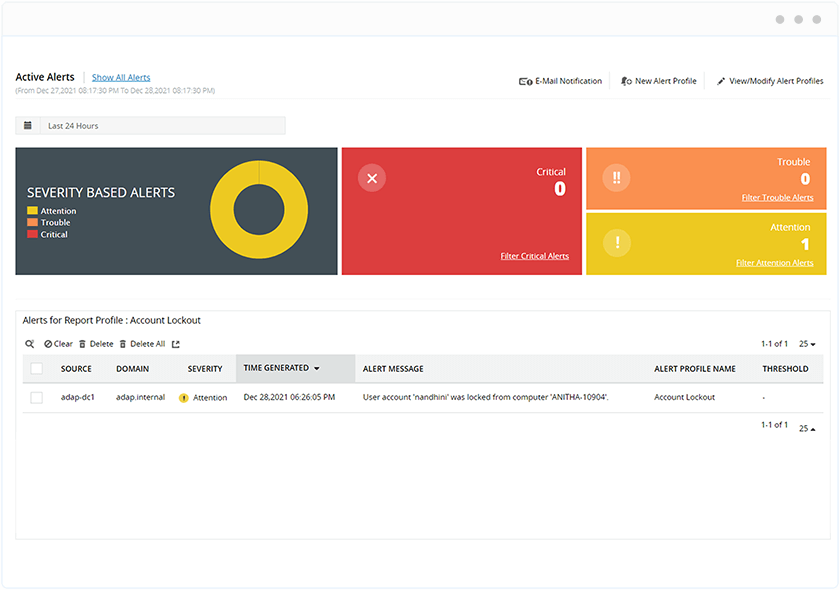The image size is (840, 590).
Task: Click the Critical count 0 value
Action: pos(560,189)
